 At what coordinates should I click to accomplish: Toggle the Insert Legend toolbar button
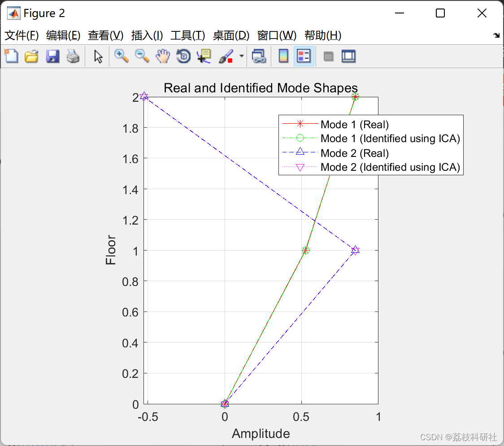[x=304, y=56]
